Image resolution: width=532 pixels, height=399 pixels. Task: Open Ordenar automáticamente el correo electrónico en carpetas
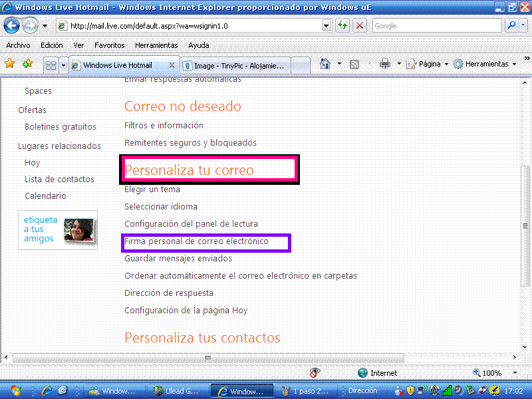241,275
